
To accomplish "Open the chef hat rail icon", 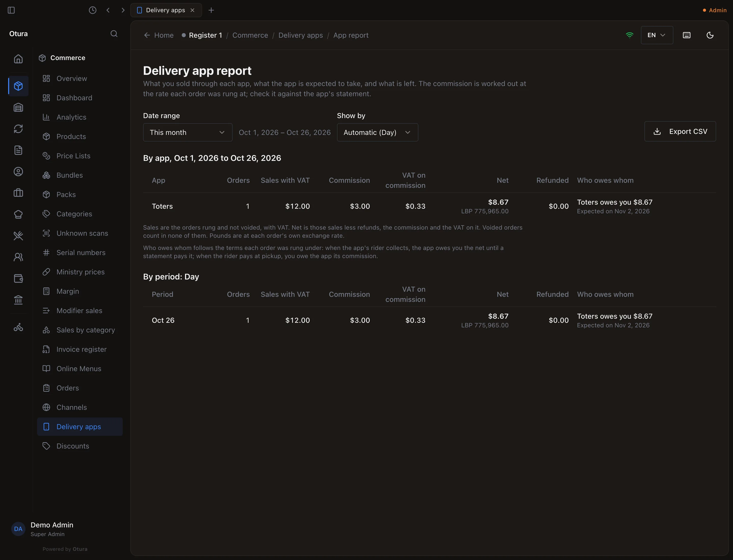I will 18,214.
